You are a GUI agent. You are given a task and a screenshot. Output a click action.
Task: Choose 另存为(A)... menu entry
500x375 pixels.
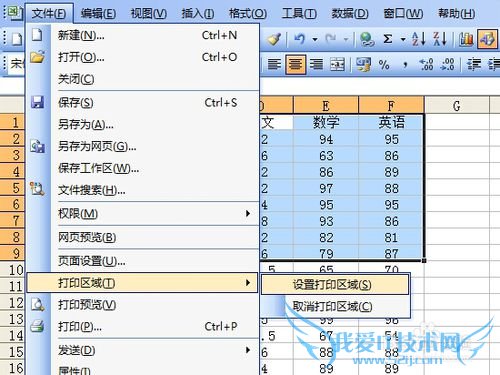tap(143, 125)
